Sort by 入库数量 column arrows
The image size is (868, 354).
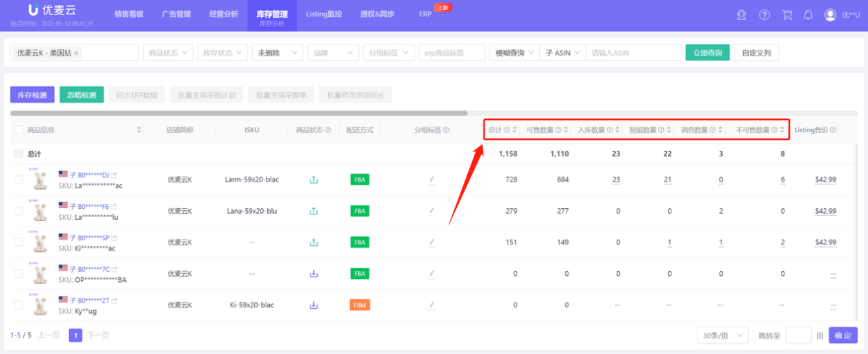tap(618, 129)
